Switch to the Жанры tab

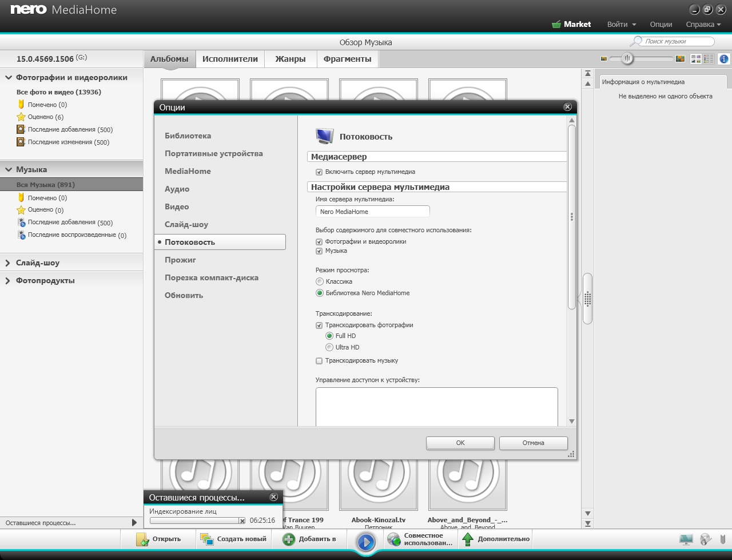[x=291, y=59]
